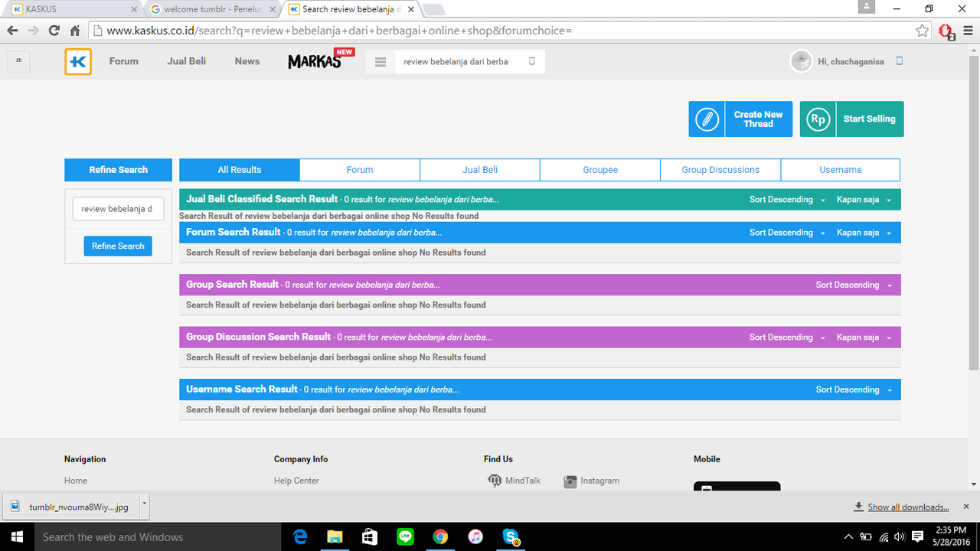Viewport: 980px width, 551px height.
Task: Open Sort Descending dropdown in Group Search Result
Action: (854, 285)
